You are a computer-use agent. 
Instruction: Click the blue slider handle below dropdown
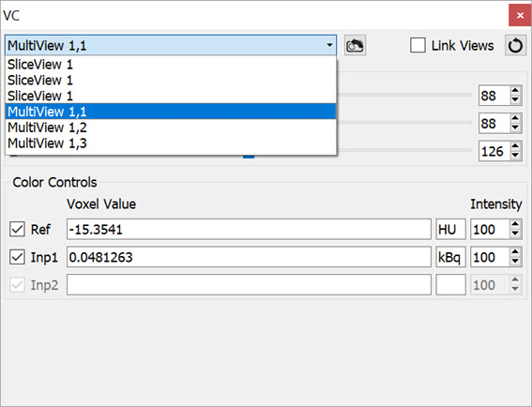pos(249,157)
